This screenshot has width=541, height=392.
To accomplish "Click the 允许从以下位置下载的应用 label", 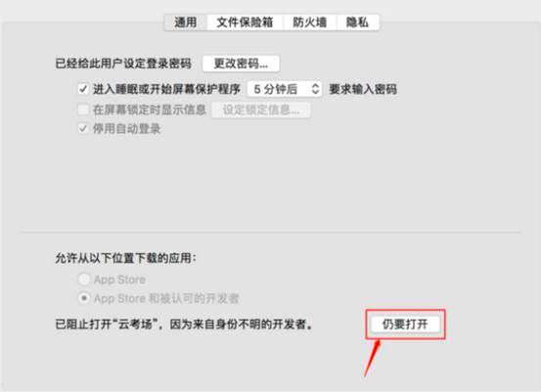I will tap(126, 258).
